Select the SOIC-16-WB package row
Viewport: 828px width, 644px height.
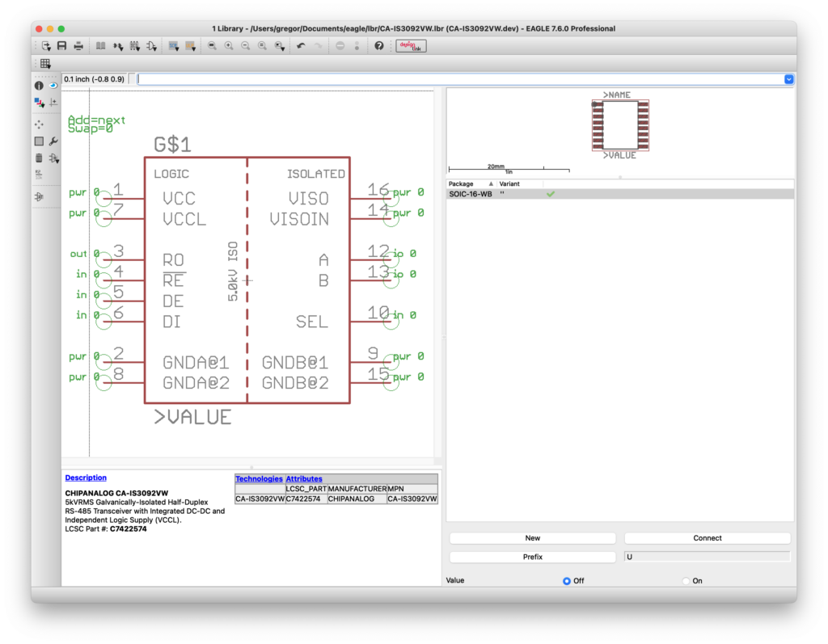click(620, 194)
